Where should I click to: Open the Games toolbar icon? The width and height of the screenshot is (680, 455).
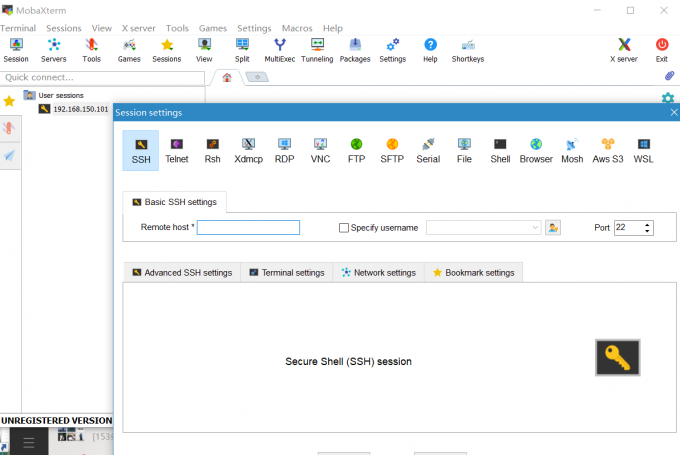click(129, 50)
